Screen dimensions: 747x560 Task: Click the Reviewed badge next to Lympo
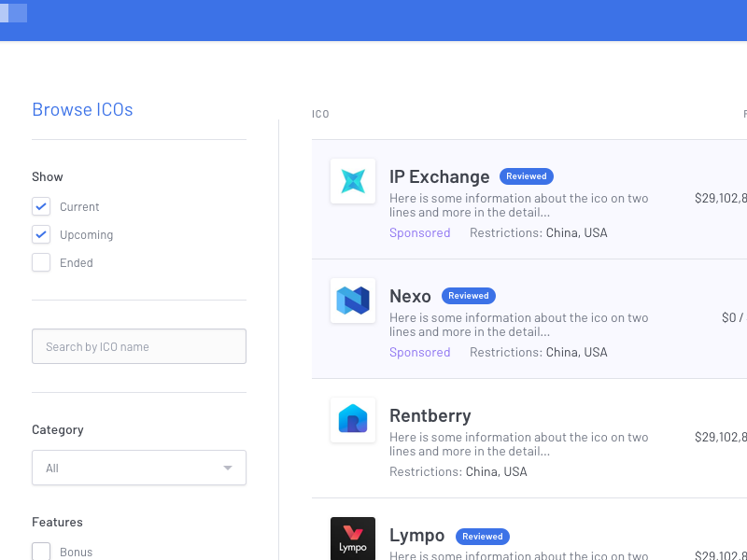pos(483,537)
